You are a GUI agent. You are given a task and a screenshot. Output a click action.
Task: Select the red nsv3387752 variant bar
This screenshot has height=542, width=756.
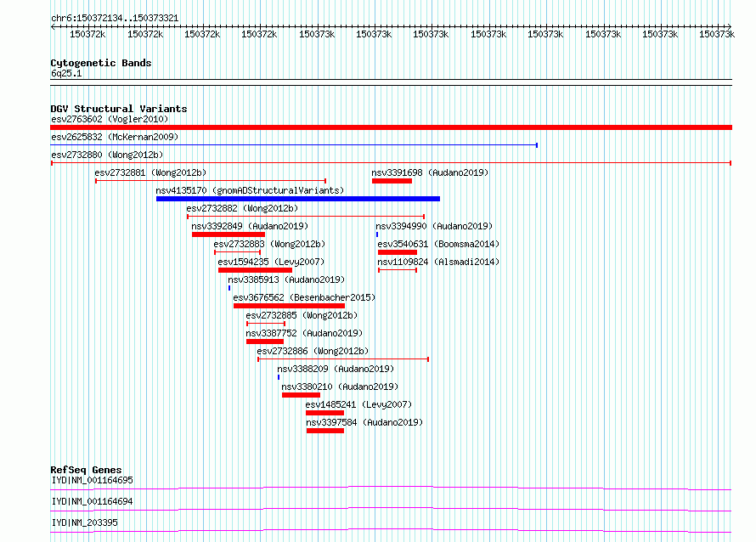pos(265,342)
